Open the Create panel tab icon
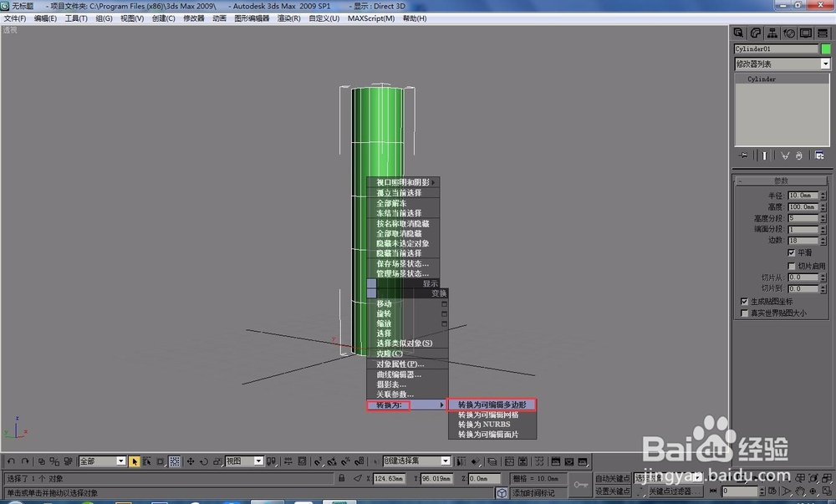 pos(738,33)
